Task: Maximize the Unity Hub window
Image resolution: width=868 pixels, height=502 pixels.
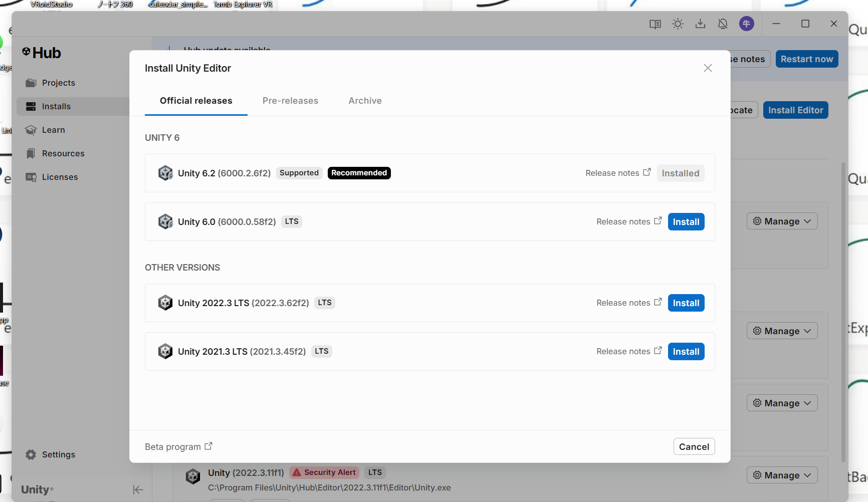Action: point(805,24)
